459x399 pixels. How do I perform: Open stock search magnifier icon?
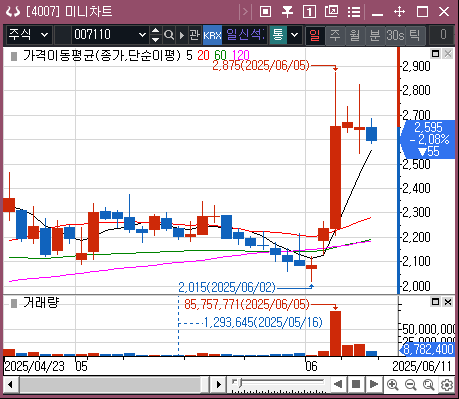coord(169,35)
